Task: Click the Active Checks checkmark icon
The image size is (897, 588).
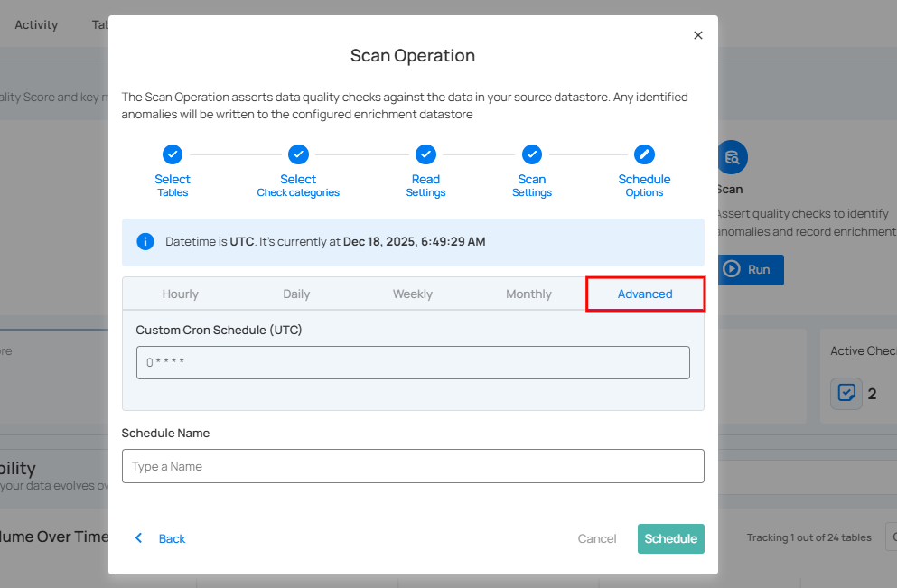Action: [846, 393]
